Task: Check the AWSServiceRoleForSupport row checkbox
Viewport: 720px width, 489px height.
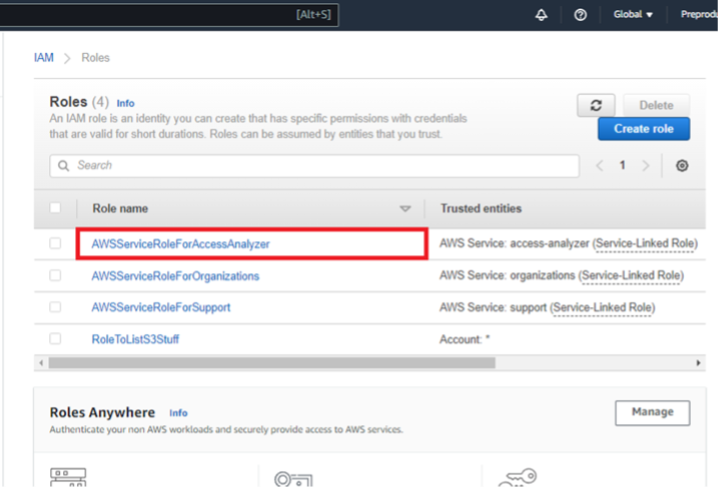Action: (55, 307)
